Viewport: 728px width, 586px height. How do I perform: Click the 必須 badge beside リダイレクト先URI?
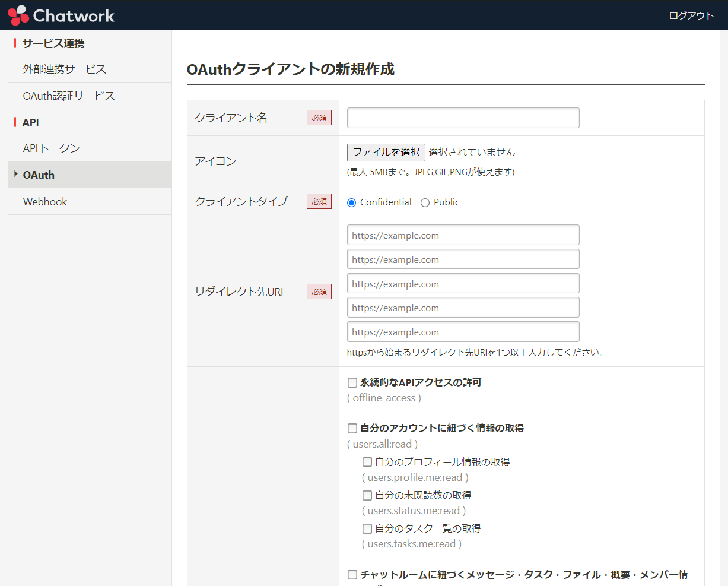click(x=319, y=292)
